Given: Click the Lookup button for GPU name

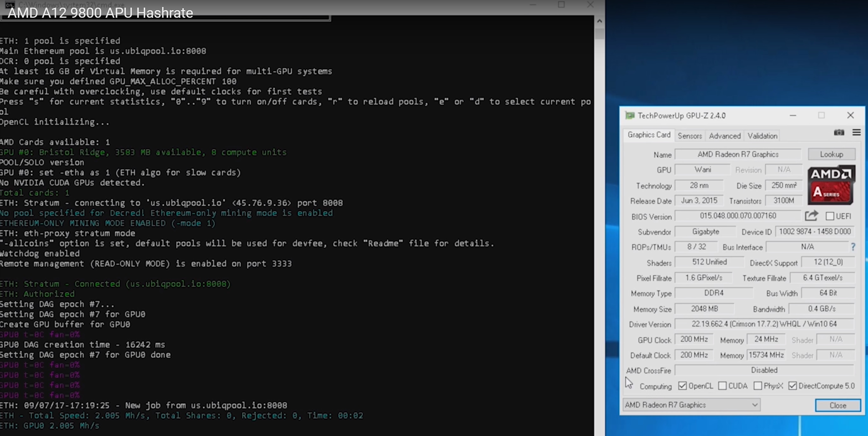Looking at the screenshot, I should tap(833, 154).
